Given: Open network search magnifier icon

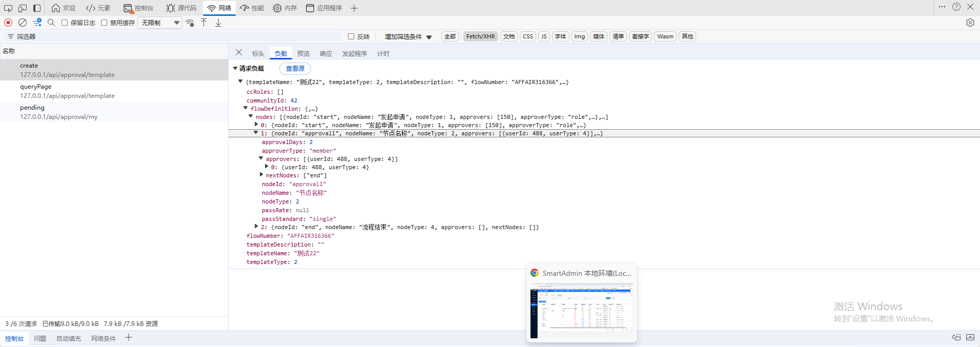Looking at the screenshot, I should [x=51, y=23].
